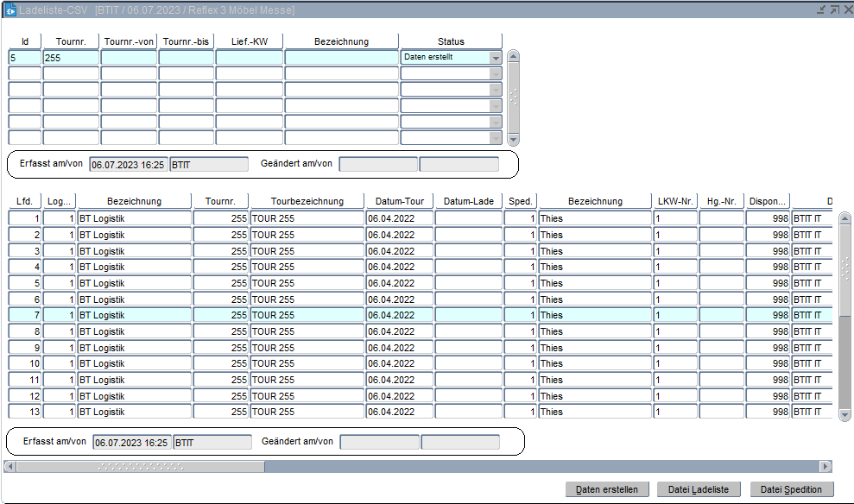Screen dimensions: 854x504
Task: Open the 'Daten erstellt' Status dropdown
Action: point(496,58)
